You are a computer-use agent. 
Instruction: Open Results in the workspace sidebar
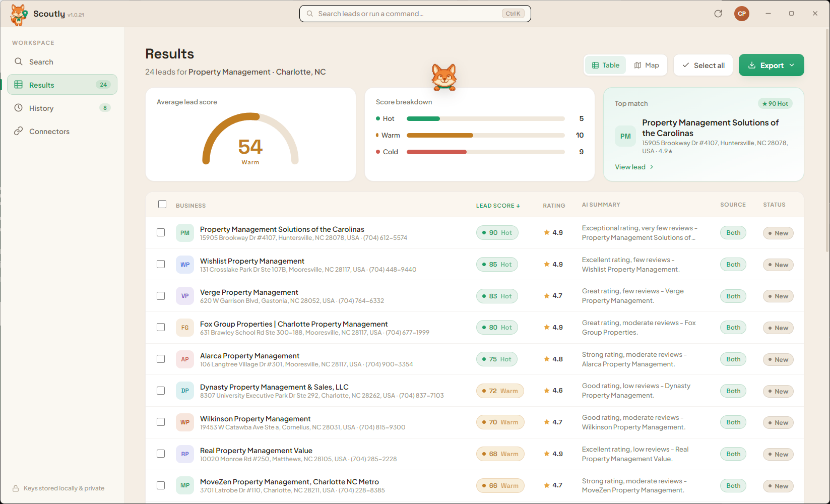pos(62,85)
